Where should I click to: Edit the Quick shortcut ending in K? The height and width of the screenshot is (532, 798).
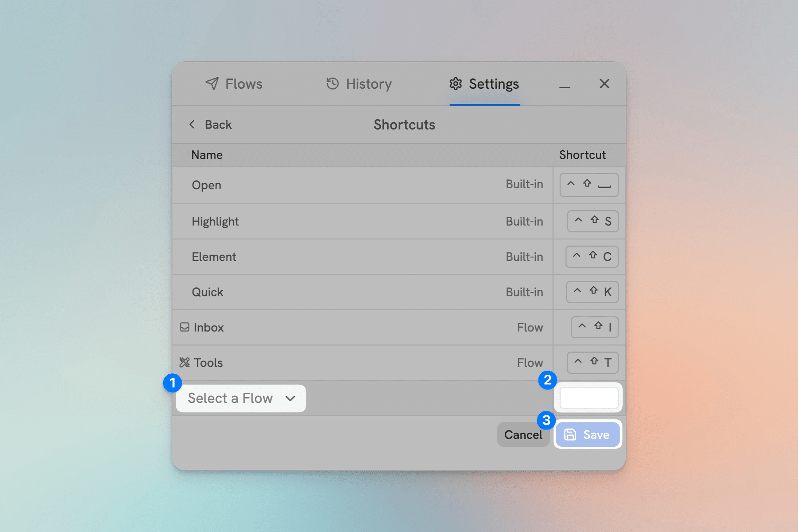pyautogui.click(x=592, y=292)
